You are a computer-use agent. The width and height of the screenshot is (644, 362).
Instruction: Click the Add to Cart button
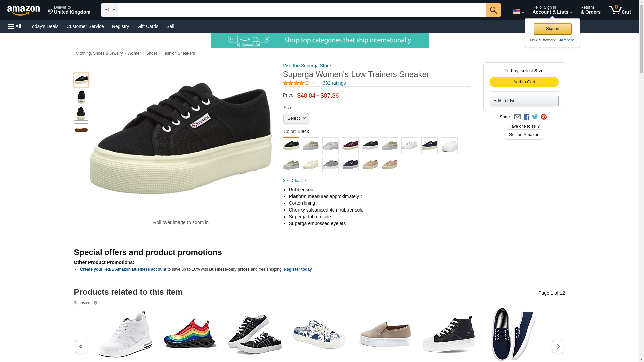524,82
